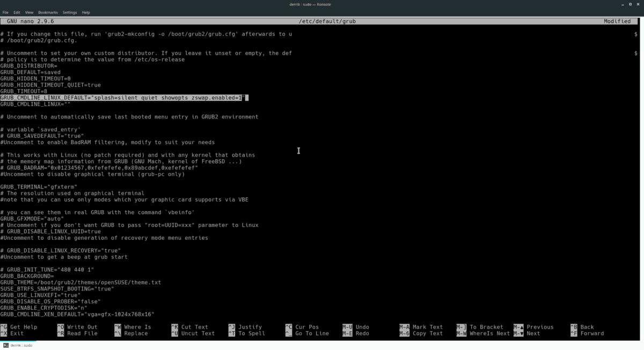Click the GRUB_USE_LINUXEFI="true" line
Screen dimensions: 644x350
[40, 295]
